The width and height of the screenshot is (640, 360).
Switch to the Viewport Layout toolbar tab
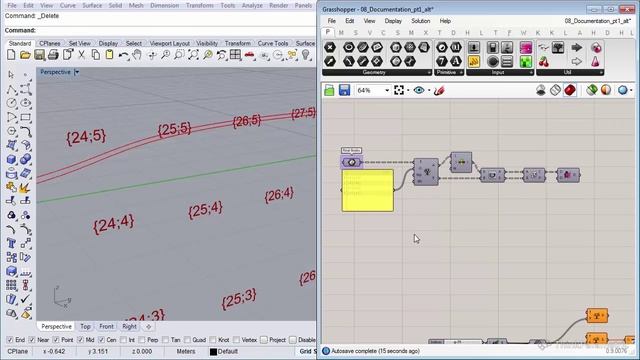[x=169, y=43]
